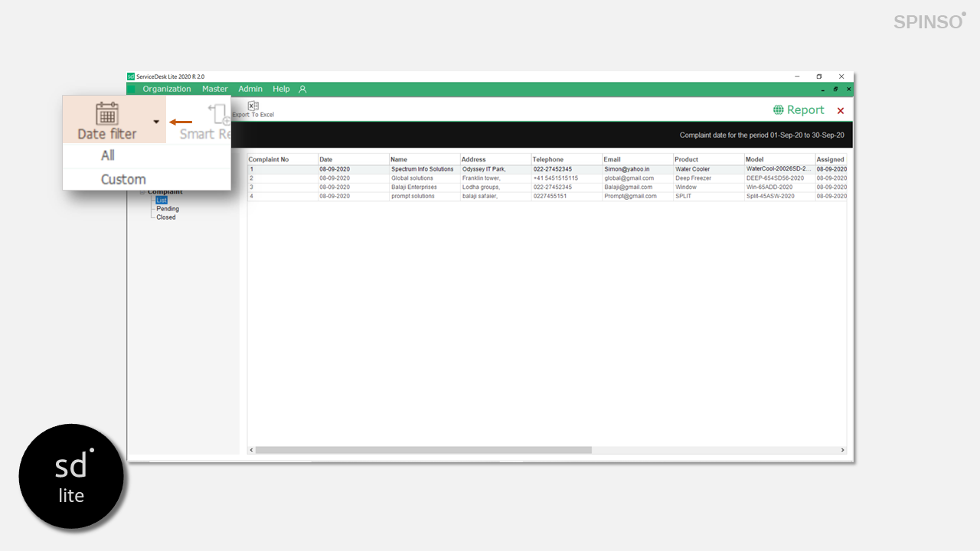Click the horizontal scrollbar right arrow

click(x=842, y=450)
